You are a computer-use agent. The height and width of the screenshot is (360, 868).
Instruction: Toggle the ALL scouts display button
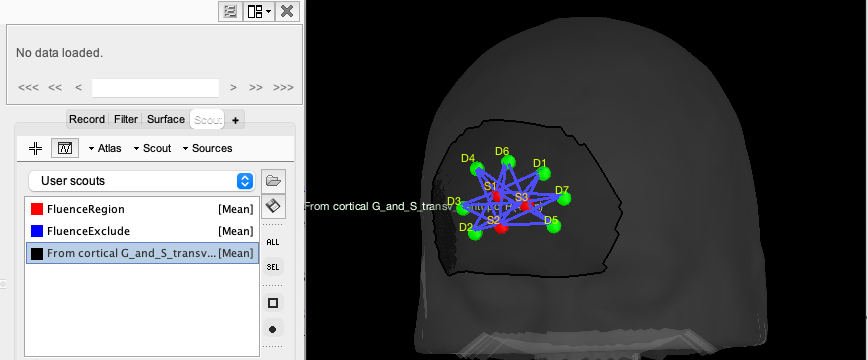[273, 242]
